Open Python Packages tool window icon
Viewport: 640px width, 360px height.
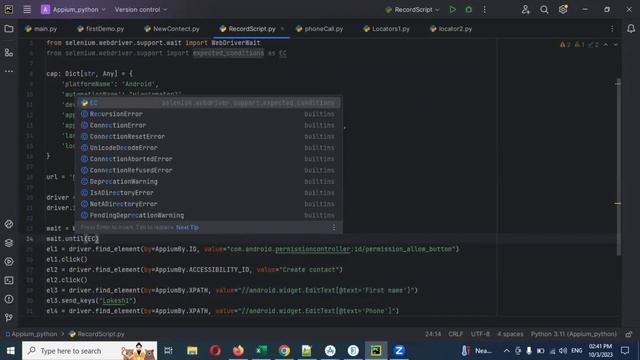(9, 224)
